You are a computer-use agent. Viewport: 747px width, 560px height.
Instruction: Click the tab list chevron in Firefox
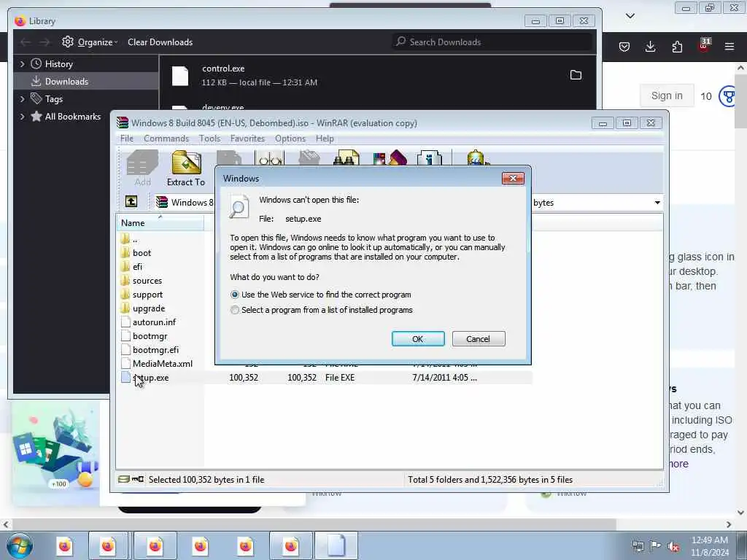[630, 16]
